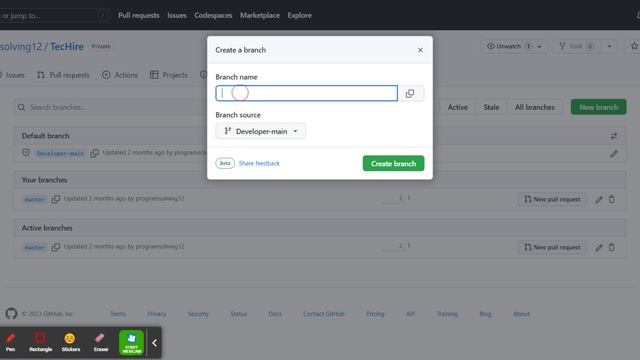This screenshot has height=360, width=640.
Task: Open the Share feedback link
Action: 259,163
